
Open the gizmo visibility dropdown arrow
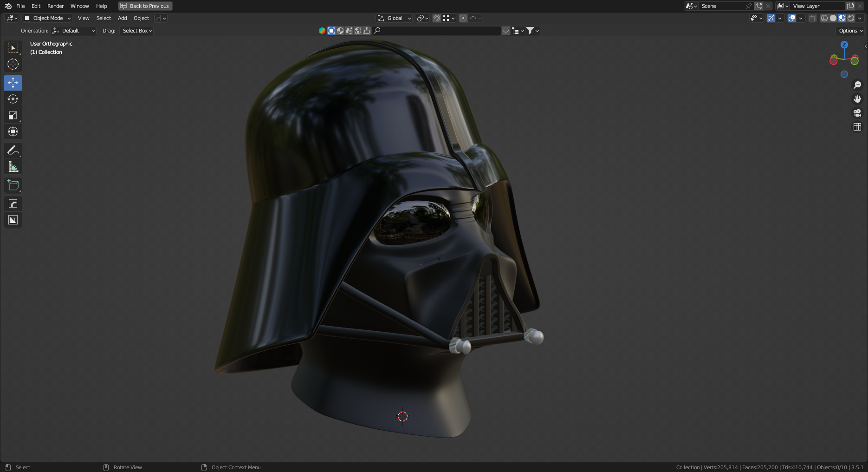[780, 18]
